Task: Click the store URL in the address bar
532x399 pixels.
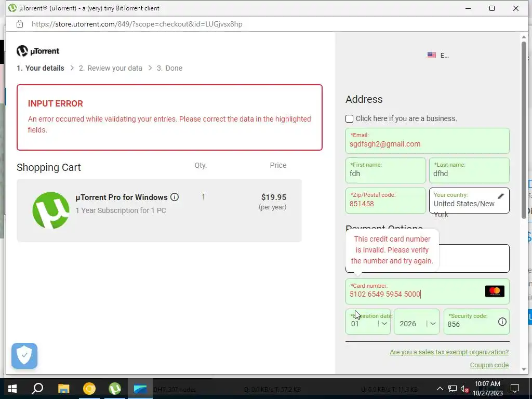Action: tap(137, 24)
